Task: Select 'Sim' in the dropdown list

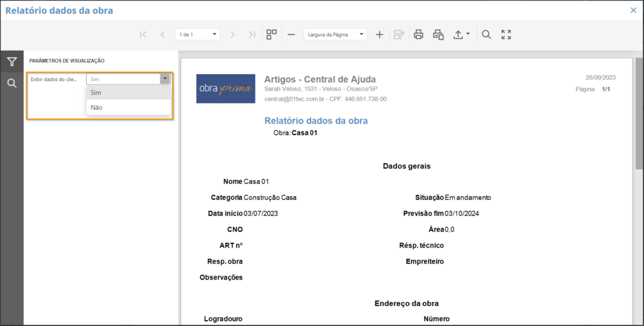Action: tap(128, 93)
